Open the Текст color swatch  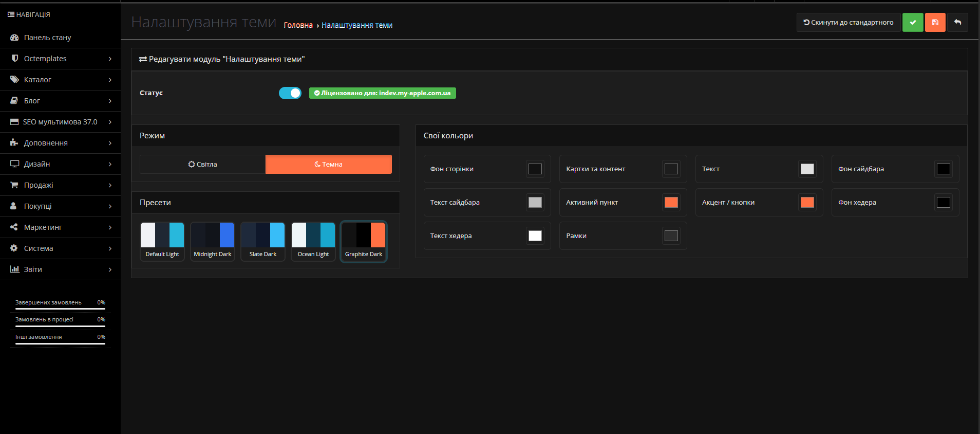(x=807, y=169)
